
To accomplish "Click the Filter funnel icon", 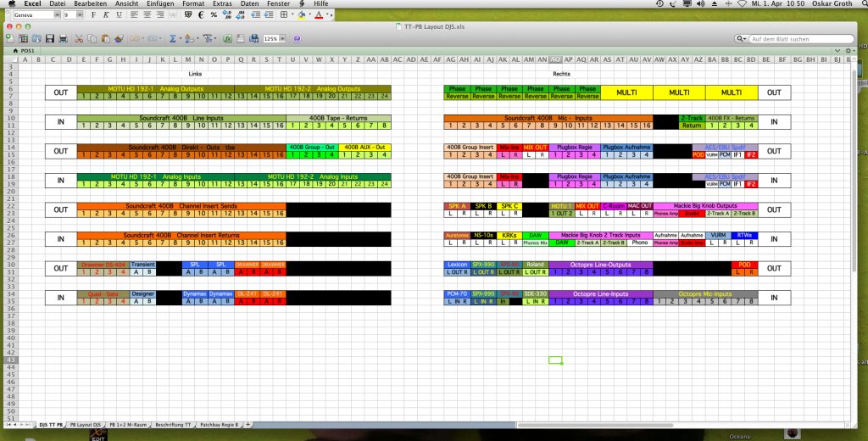I will tap(209, 39).
